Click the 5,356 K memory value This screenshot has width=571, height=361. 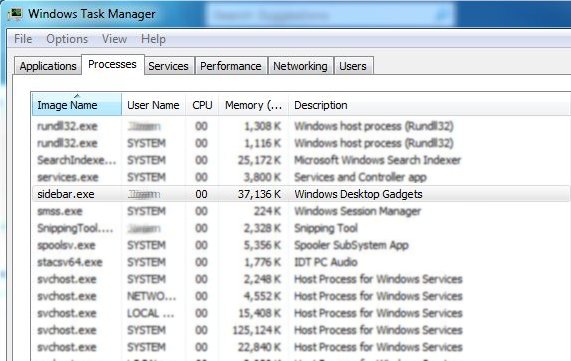coord(263,245)
